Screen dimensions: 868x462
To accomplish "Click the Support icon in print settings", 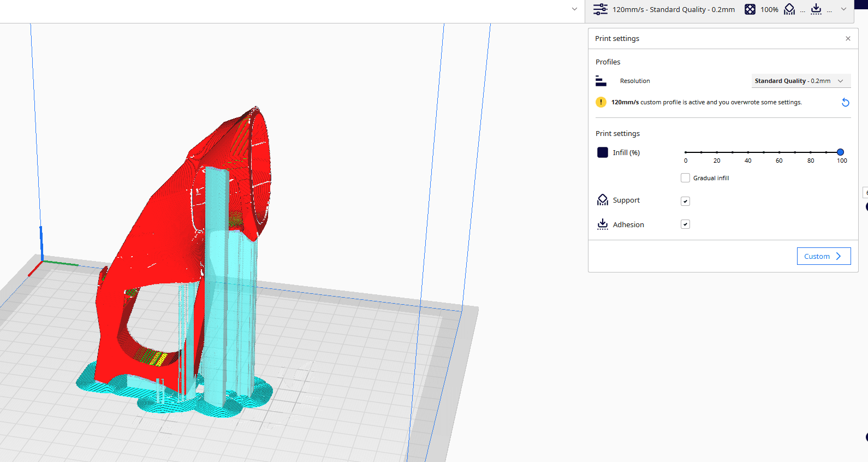I will pos(603,200).
